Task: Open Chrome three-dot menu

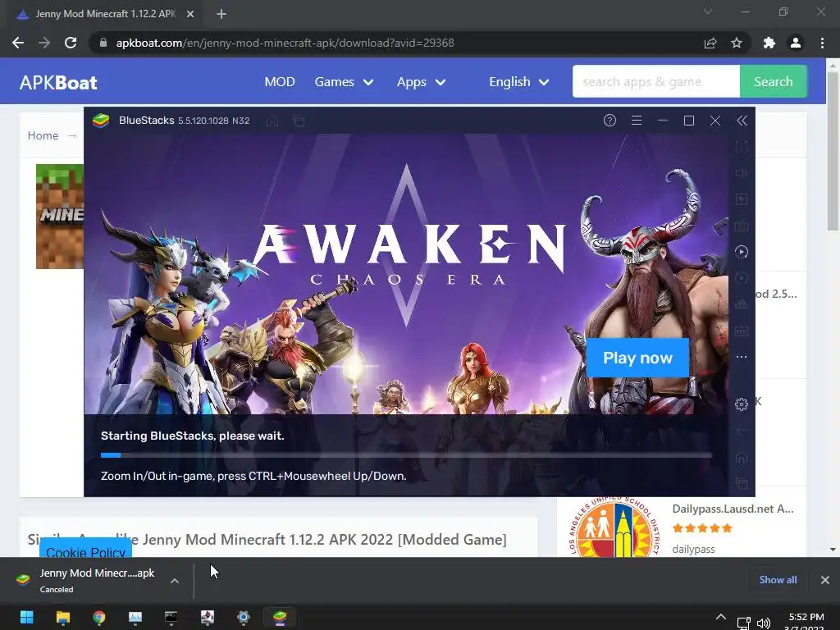Action: [822, 43]
